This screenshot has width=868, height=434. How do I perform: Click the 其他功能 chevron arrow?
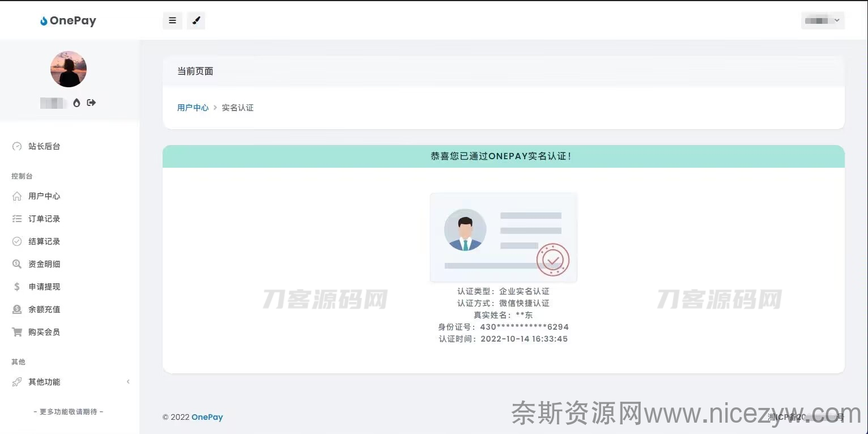(x=128, y=382)
